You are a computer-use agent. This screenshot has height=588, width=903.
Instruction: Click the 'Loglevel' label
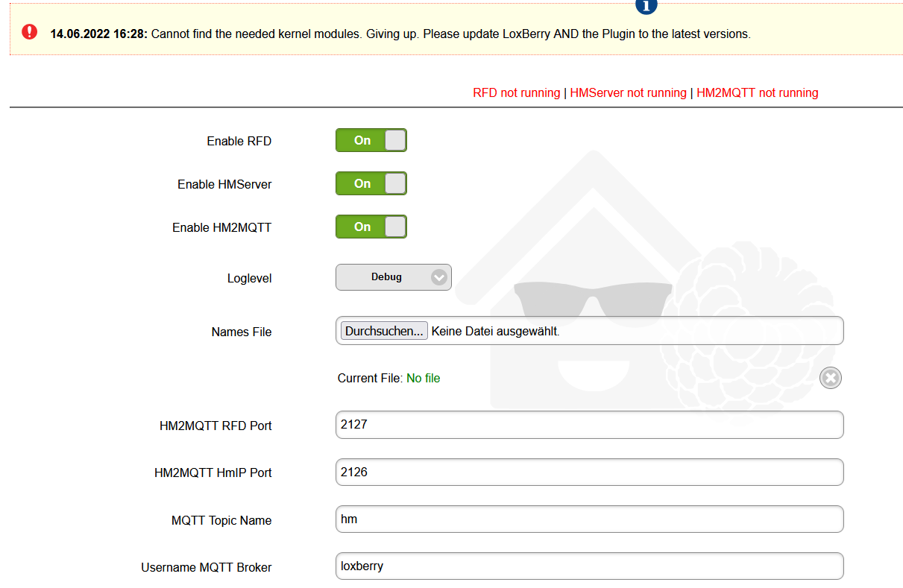pyautogui.click(x=250, y=279)
